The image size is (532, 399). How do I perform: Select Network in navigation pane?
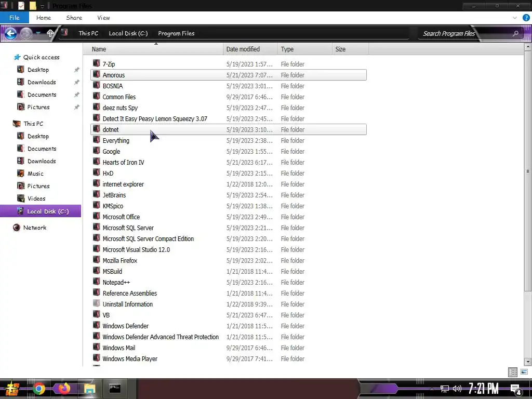35,228
